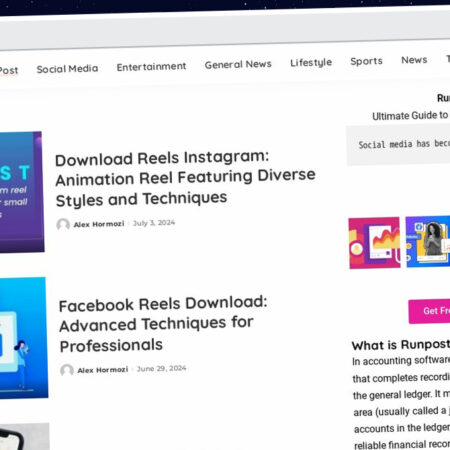Click Alex Hormozi avatar on June 29 post
Viewport: 450px width, 450px height.
(x=67, y=370)
